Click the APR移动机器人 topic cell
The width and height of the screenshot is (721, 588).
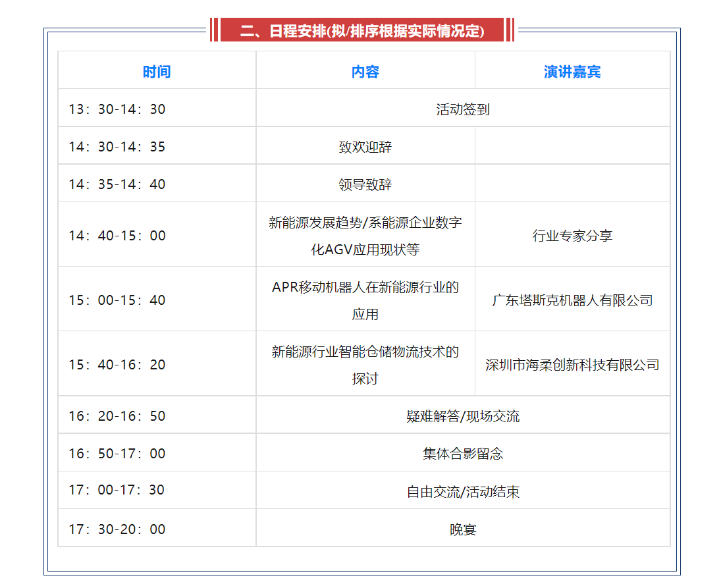tap(365, 300)
